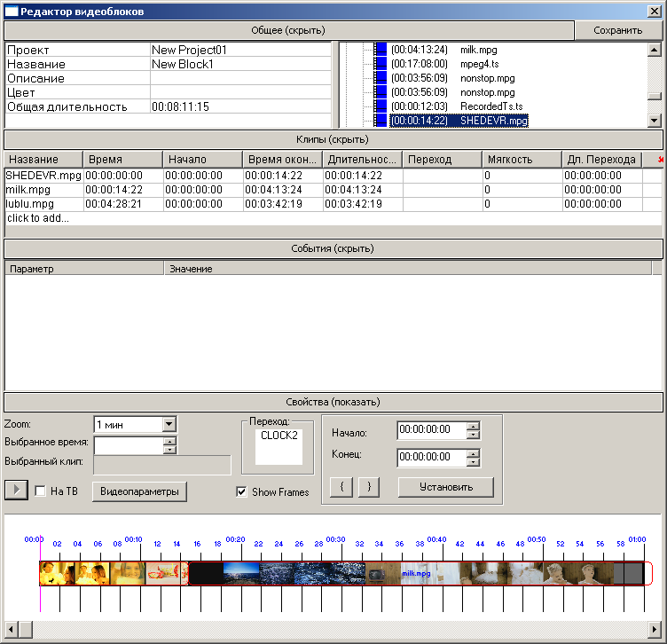Click the red delete mark in clips header
The image size is (667, 644).
click(660, 160)
